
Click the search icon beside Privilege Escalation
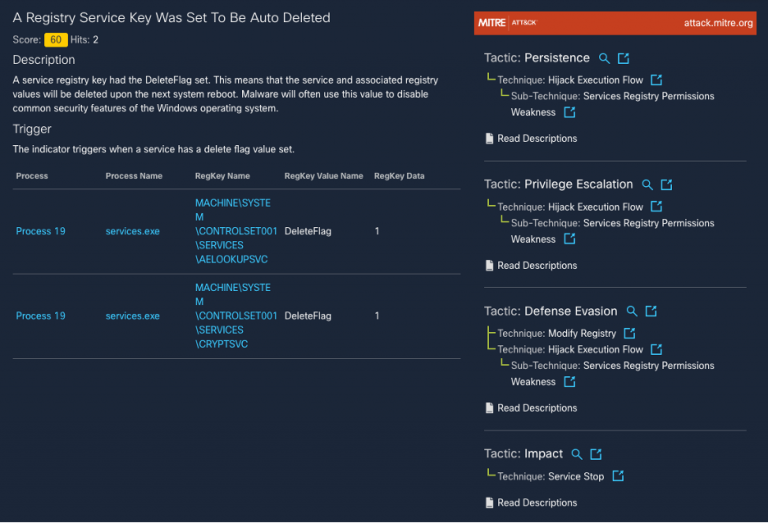[648, 185]
